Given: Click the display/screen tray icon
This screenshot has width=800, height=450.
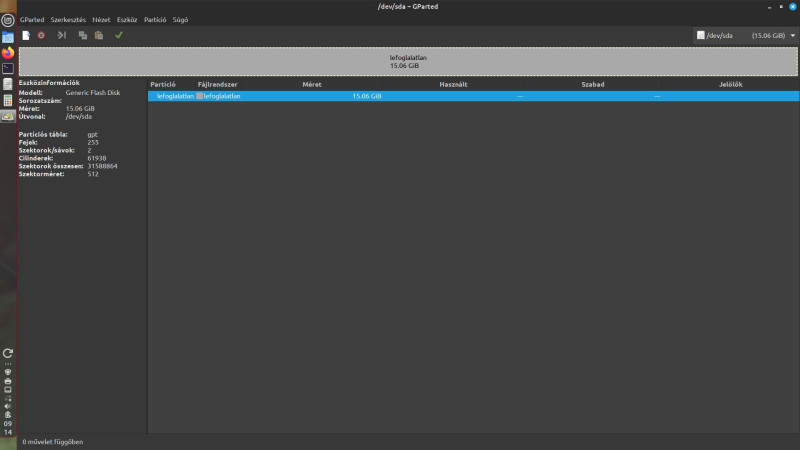Looking at the screenshot, I should point(8,390).
